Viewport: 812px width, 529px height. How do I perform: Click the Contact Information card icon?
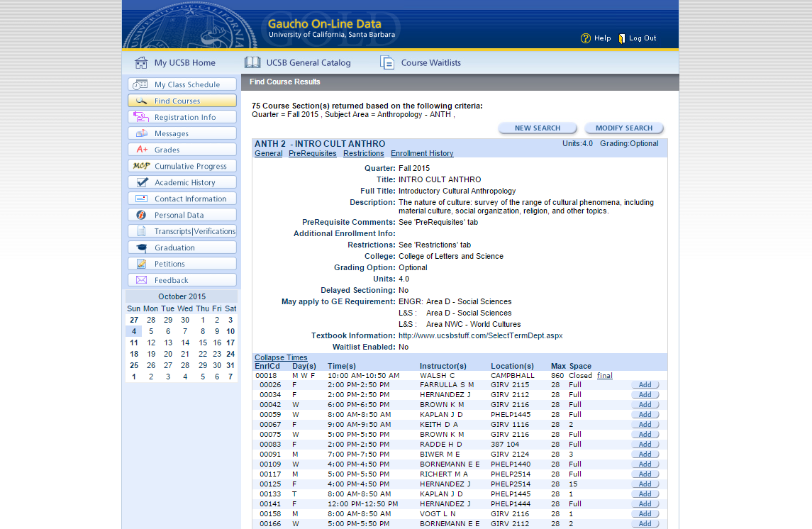(141, 199)
